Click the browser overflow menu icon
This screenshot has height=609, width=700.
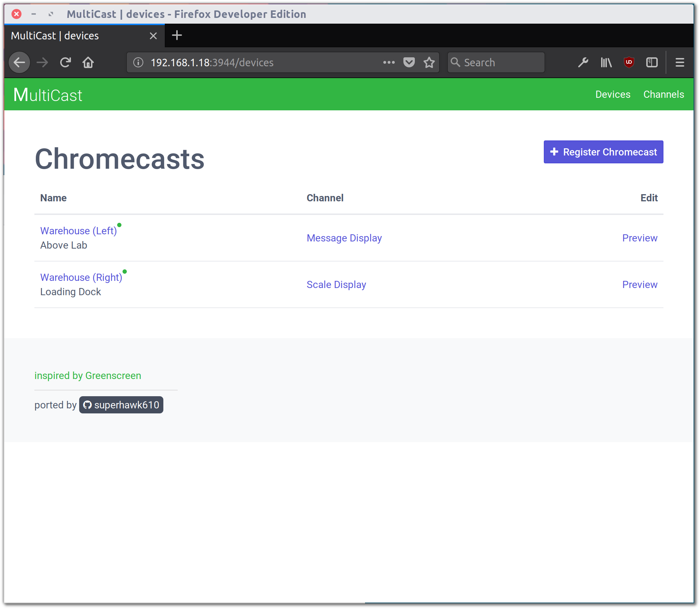point(679,62)
